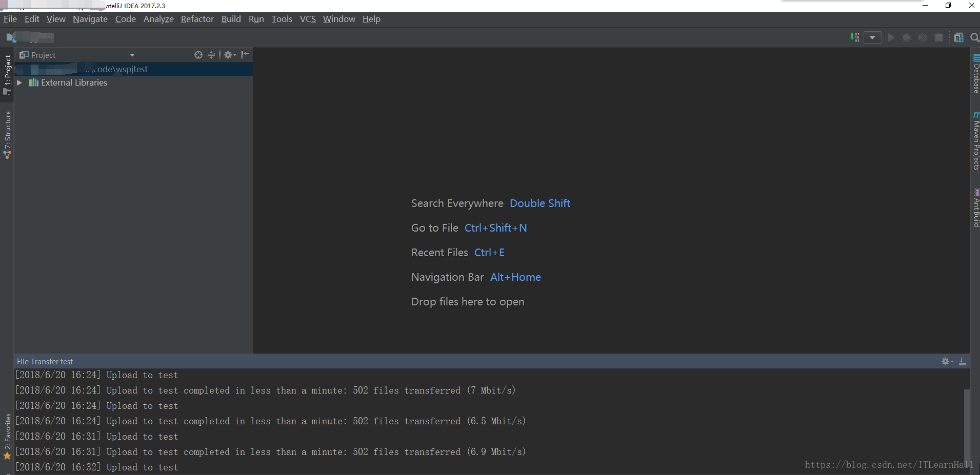980x475 pixels.
Task: Click the Drop files here to open text
Action: point(468,302)
